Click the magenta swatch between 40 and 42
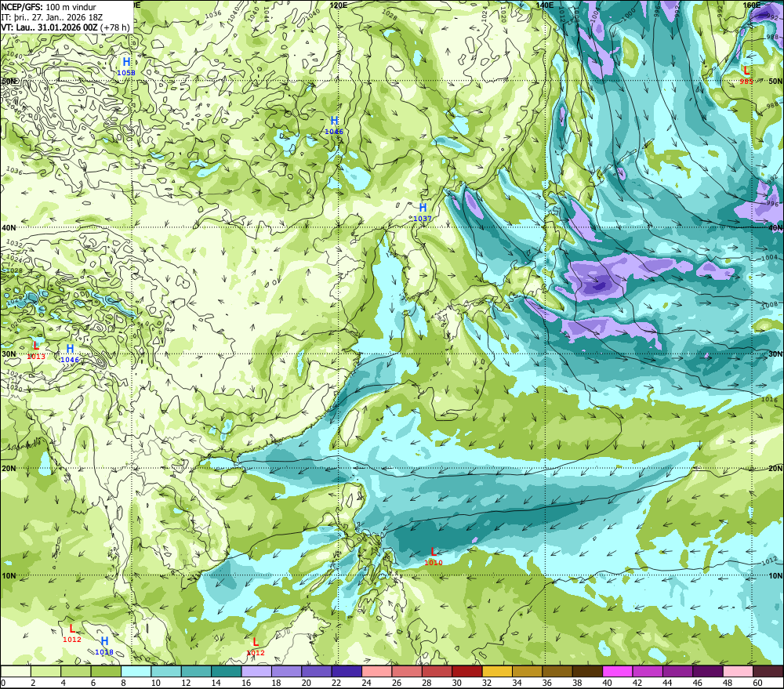Viewport: 784px width, 689px height. pos(618,671)
